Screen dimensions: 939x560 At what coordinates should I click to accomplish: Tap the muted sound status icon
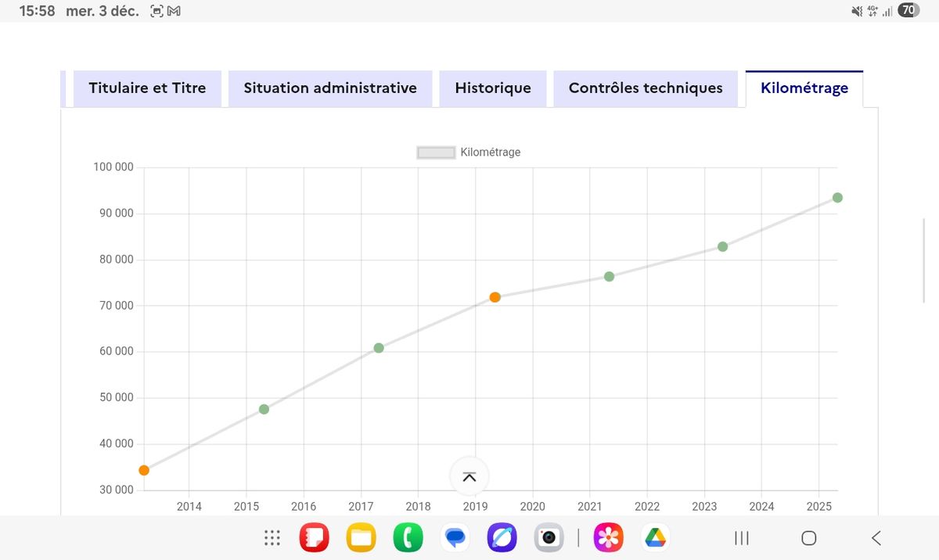[x=856, y=11]
